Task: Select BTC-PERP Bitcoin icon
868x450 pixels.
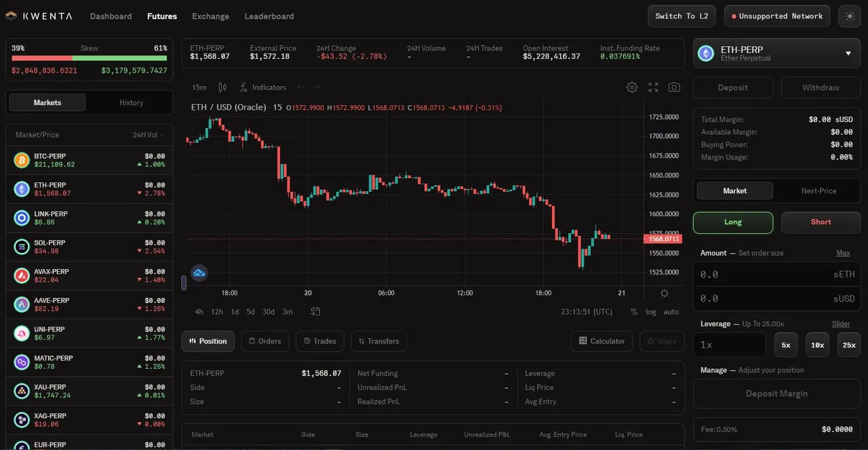Action: point(22,160)
